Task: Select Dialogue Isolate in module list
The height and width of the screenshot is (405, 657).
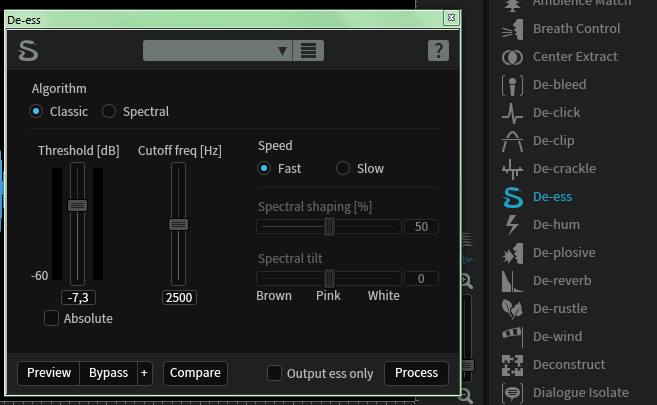Action: tap(580, 392)
